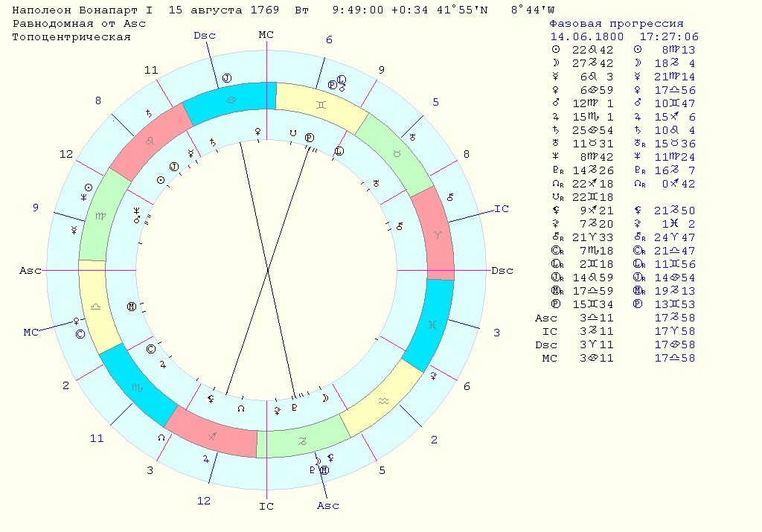Select the black house number 12 on the wheel
Image resolution: width=762 pixels, height=532 pixels.
[66, 155]
